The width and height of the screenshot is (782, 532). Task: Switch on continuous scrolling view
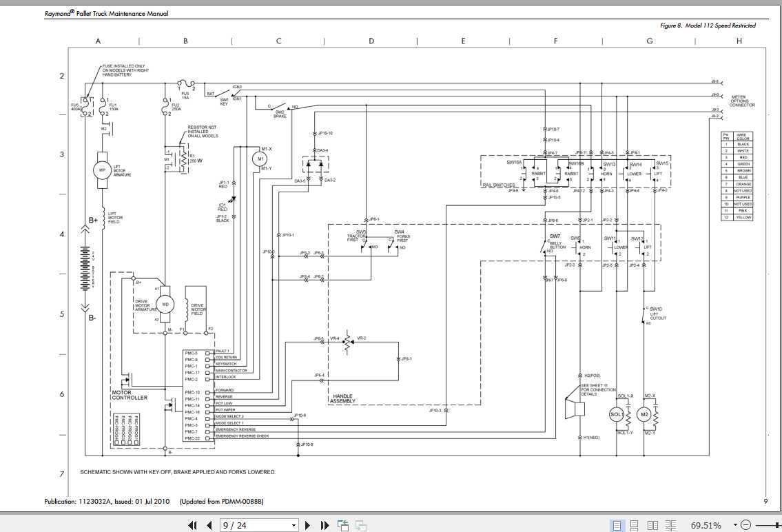pos(635,525)
